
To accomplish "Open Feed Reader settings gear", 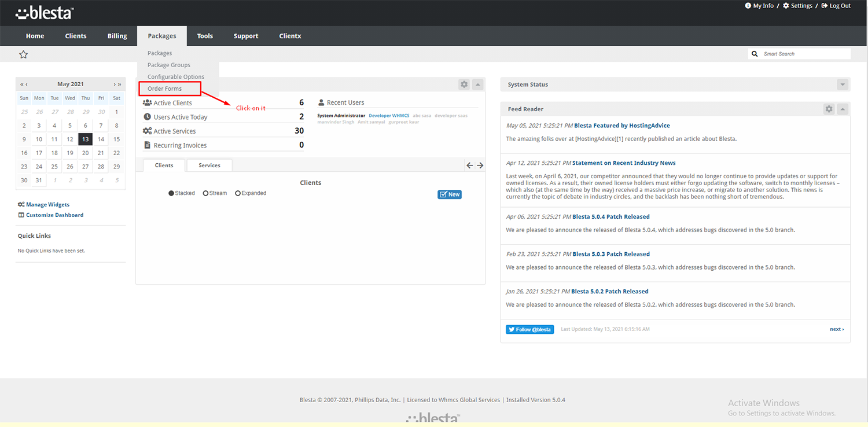I will [x=829, y=109].
